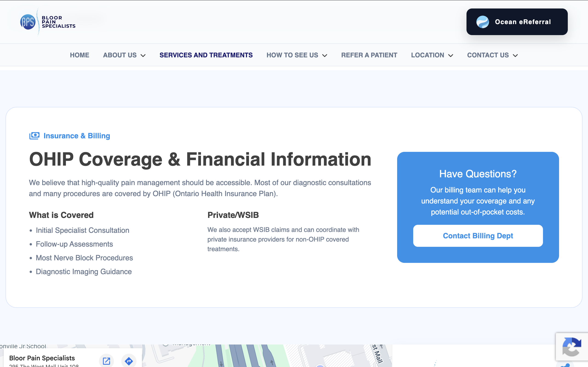Click the Ocean eReferral wave icon
This screenshot has height=367, width=588.
point(483,22)
